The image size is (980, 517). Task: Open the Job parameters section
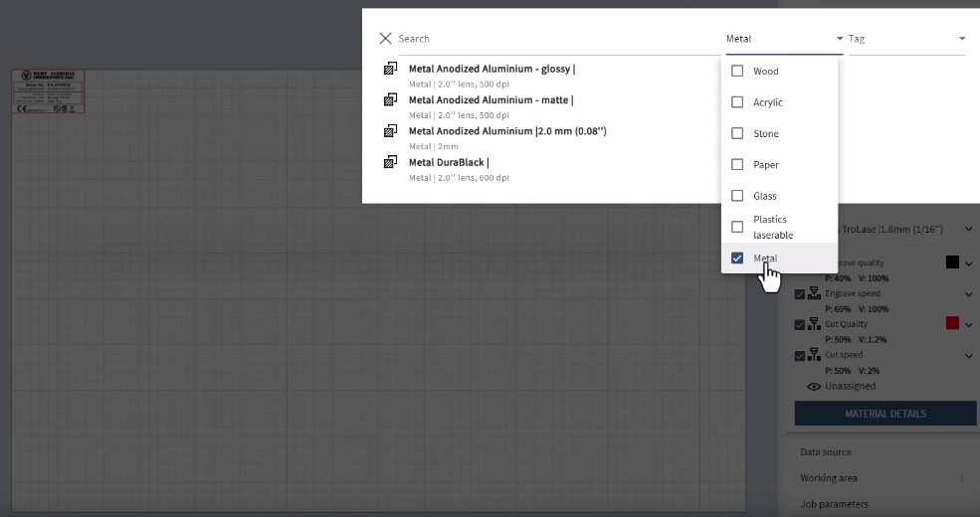834,504
